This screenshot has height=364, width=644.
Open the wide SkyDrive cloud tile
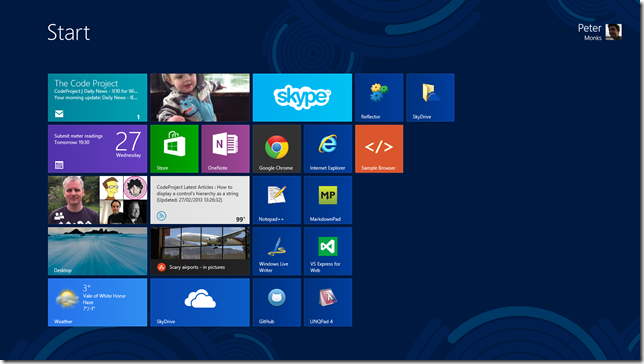point(200,302)
